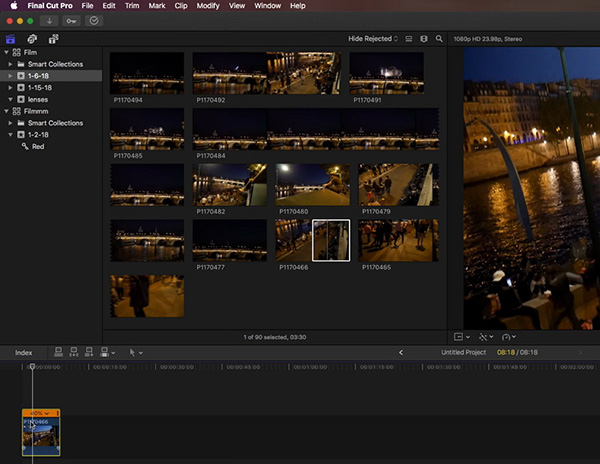Open the Keyword Editor key button
The image size is (600, 464).
[x=72, y=21]
